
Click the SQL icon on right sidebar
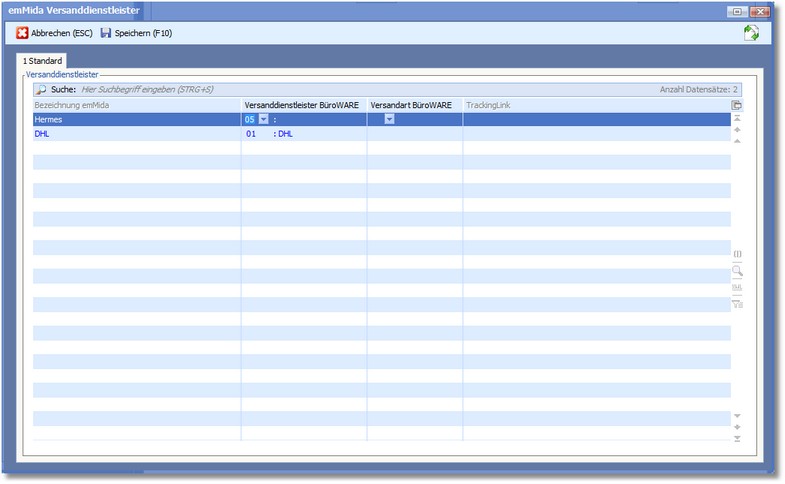[737, 288]
